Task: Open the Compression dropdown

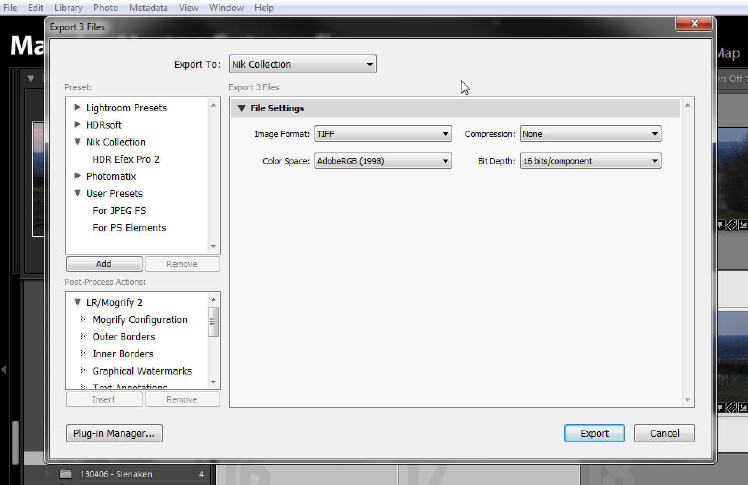Action: click(x=590, y=134)
